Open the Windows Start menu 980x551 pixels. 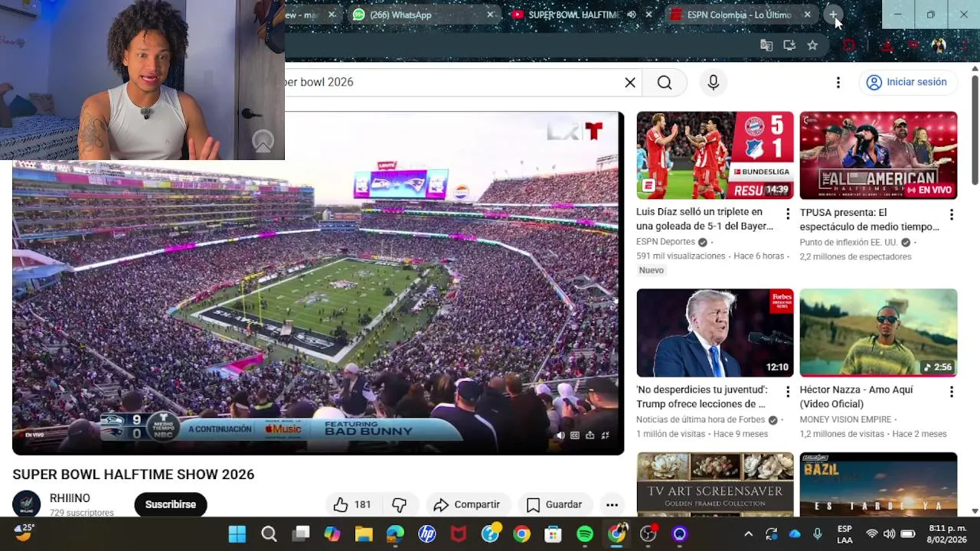tap(237, 534)
